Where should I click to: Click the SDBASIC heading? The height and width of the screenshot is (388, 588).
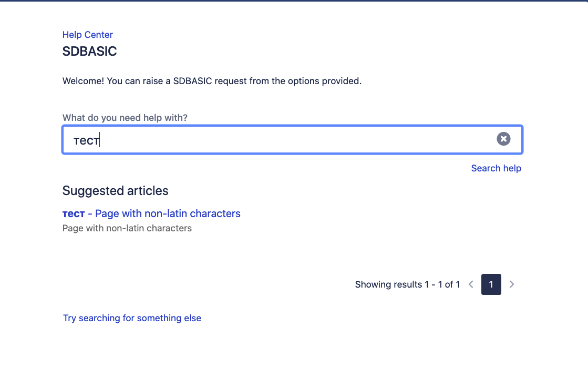tap(89, 51)
